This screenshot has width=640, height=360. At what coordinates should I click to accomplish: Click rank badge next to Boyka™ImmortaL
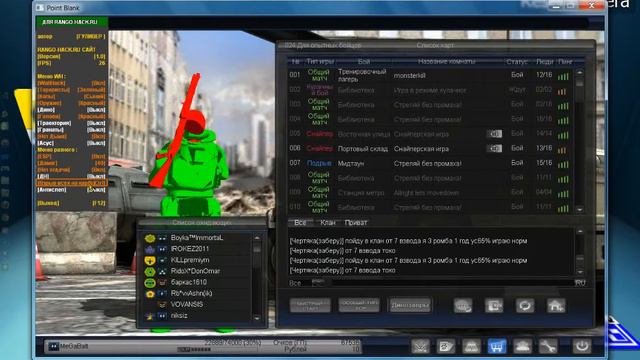[150, 238]
